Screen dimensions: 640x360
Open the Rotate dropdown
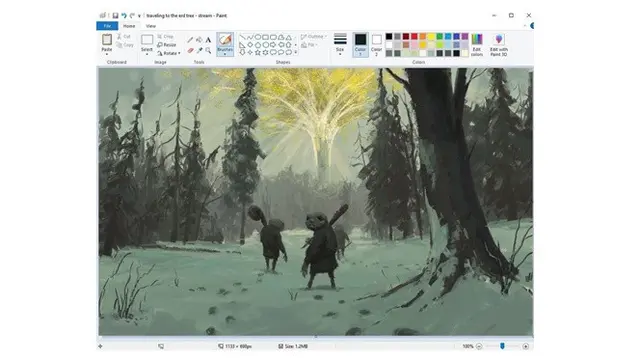coord(169,53)
